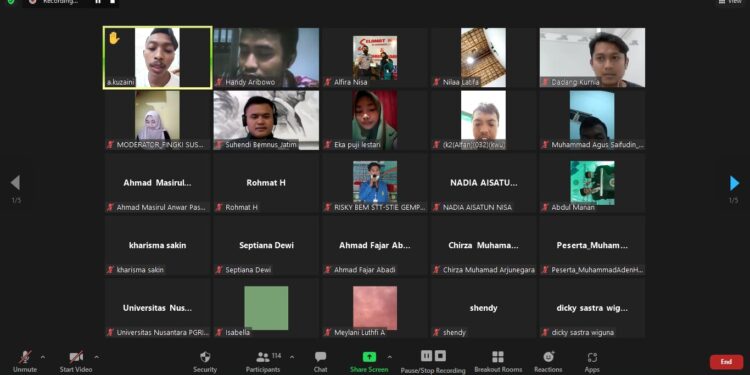Click the shendy participant tile
Image resolution: width=750 pixels, height=375 pixels.
(484, 308)
